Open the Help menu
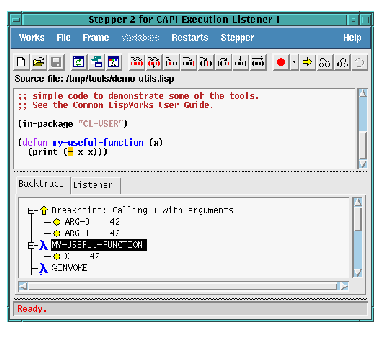This screenshot has height=361, width=383. (352, 38)
